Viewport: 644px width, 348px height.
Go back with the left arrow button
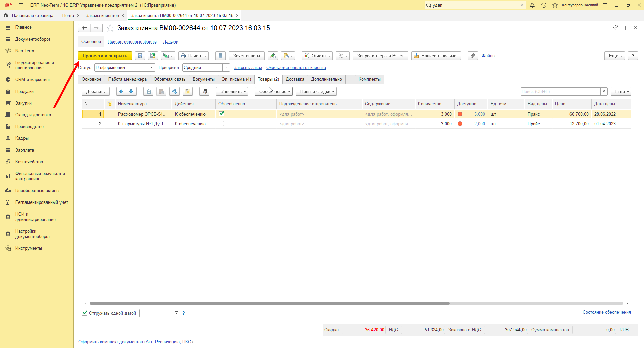pos(84,28)
